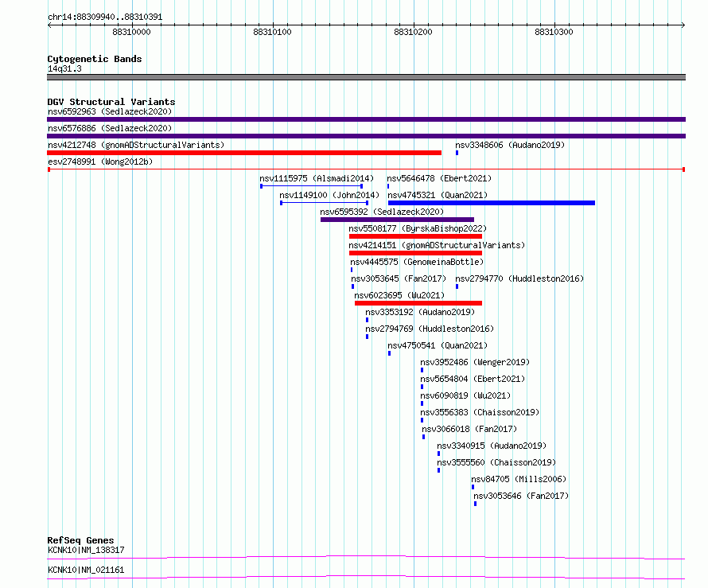Click the red bar under nsv6023695
The image size is (708, 588).
[x=418, y=303]
